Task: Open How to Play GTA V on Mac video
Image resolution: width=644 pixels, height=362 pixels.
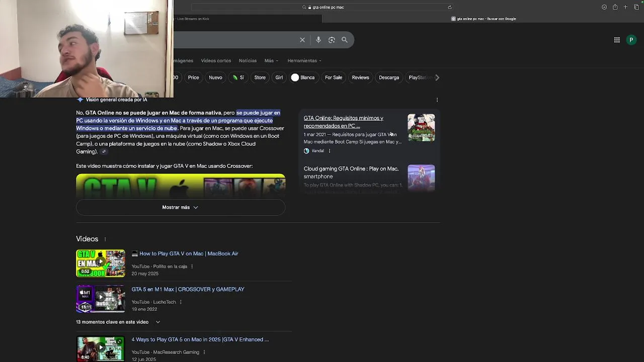Action: click(x=189, y=253)
